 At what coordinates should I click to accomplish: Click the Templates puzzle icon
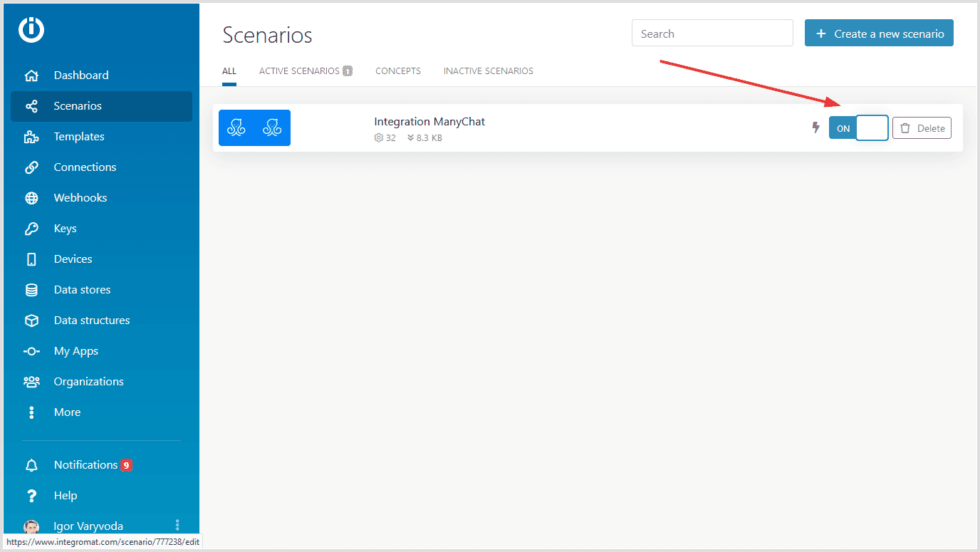[x=31, y=137]
